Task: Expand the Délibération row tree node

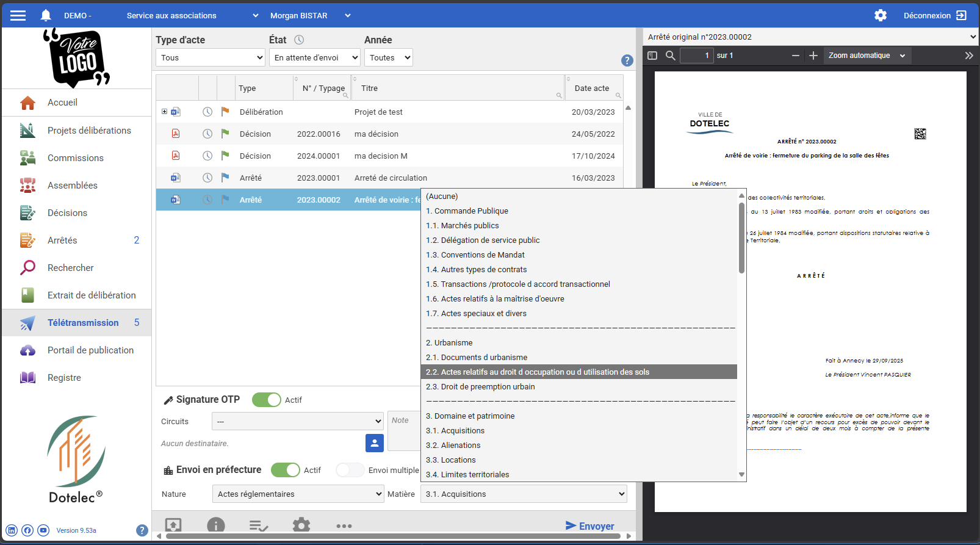Action: [164, 112]
